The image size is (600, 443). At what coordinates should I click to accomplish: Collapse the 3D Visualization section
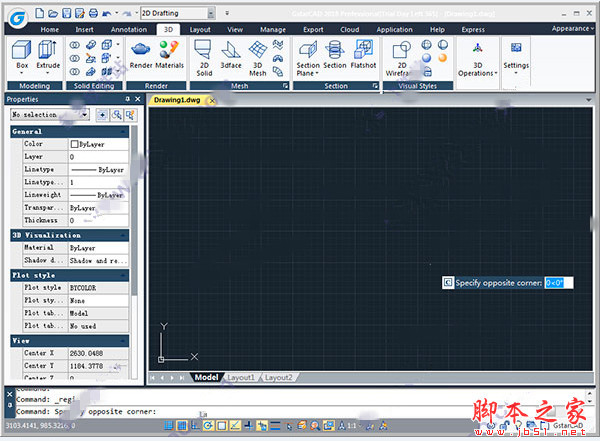[123, 235]
